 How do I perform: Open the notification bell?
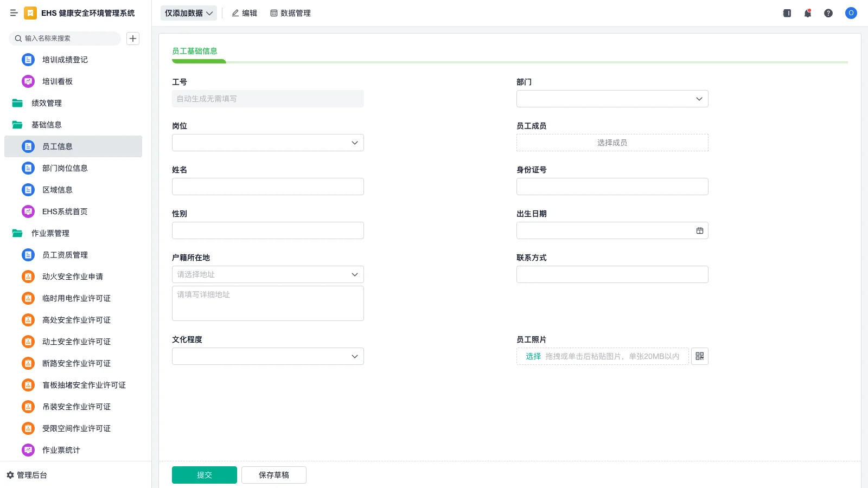click(x=808, y=13)
